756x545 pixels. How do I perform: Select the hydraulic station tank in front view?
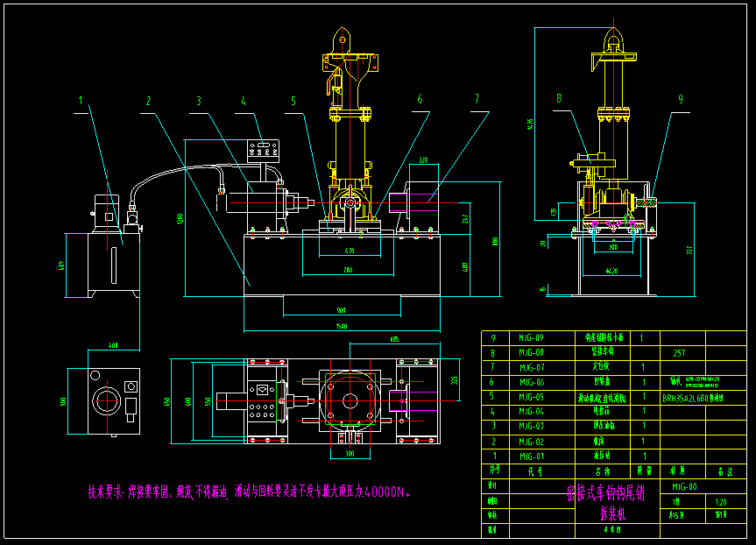point(113,263)
